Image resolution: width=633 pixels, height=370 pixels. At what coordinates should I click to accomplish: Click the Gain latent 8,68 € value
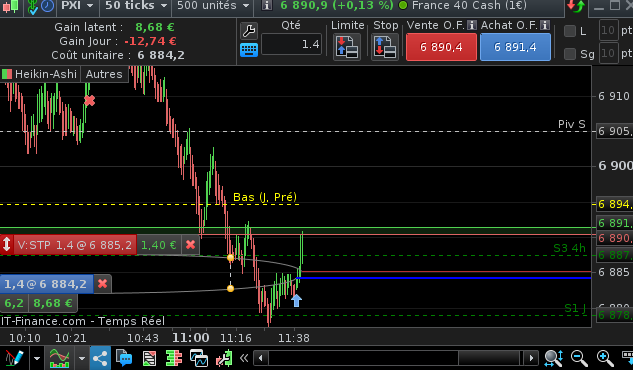(155, 27)
